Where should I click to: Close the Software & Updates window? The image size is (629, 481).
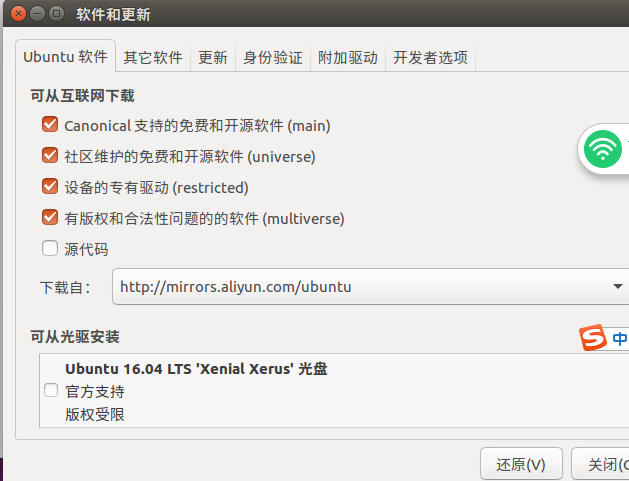tap(18, 14)
